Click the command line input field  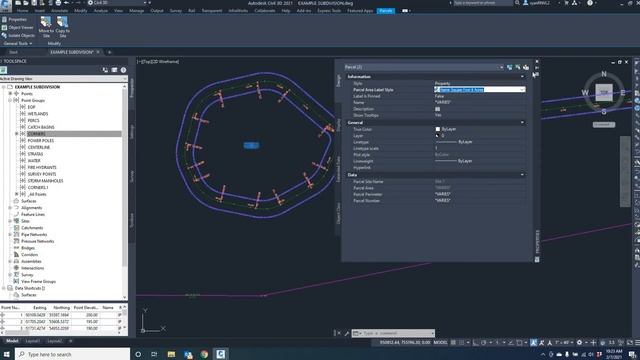click(393, 333)
